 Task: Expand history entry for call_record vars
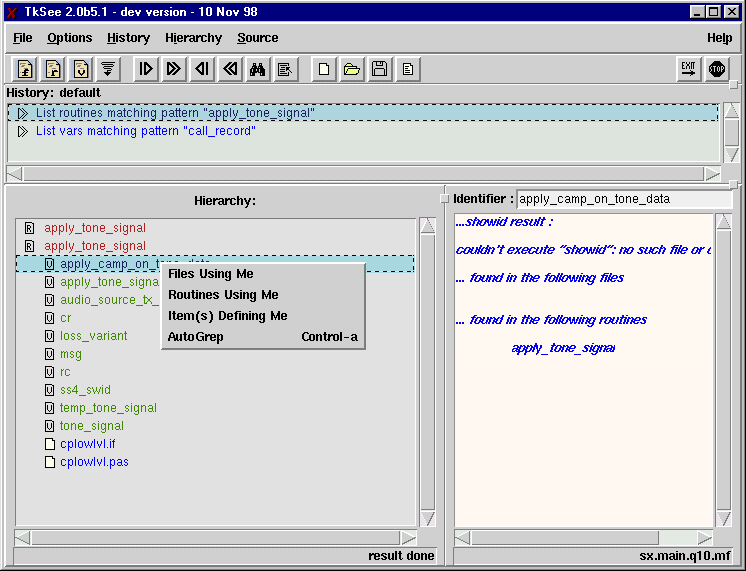click(x=22, y=131)
